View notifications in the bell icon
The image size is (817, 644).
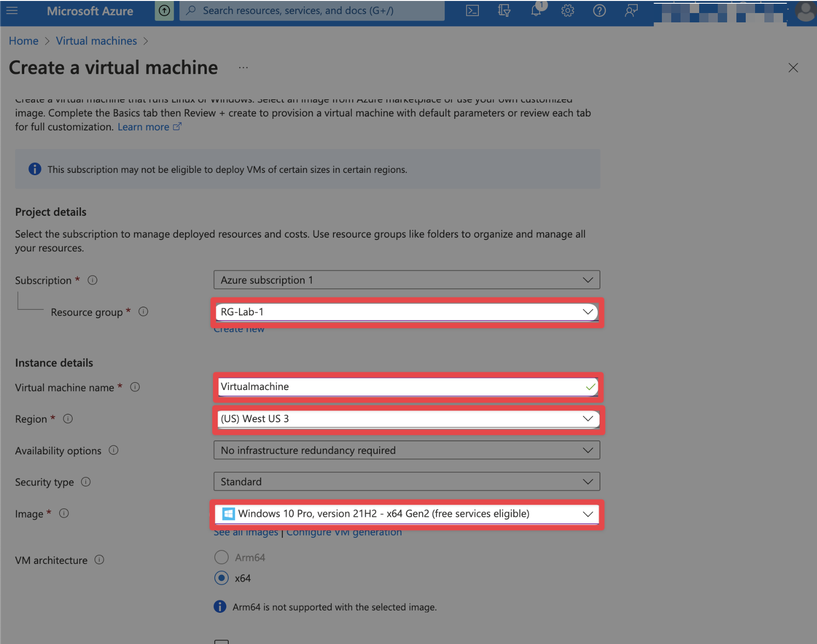[x=536, y=10]
